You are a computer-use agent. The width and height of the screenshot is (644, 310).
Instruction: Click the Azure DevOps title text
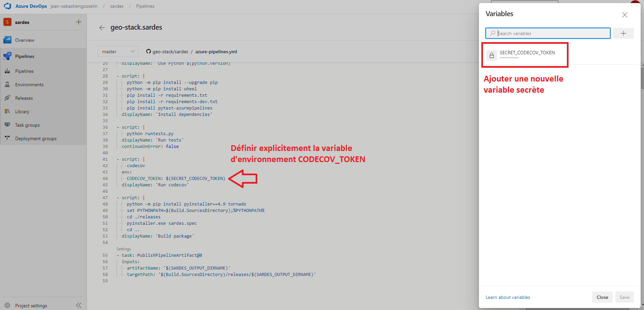[31, 6]
